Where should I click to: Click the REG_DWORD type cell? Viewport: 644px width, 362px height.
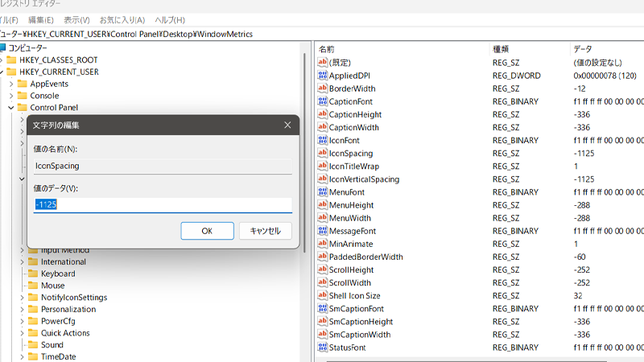[517, 76]
